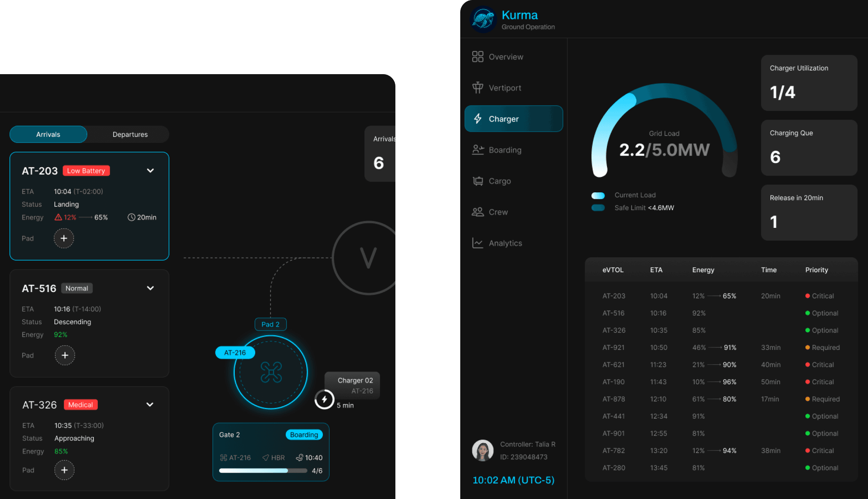This screenshot has width=868, height=499.
Task: Expand the AT-203 card chevron
Action: 151,171
